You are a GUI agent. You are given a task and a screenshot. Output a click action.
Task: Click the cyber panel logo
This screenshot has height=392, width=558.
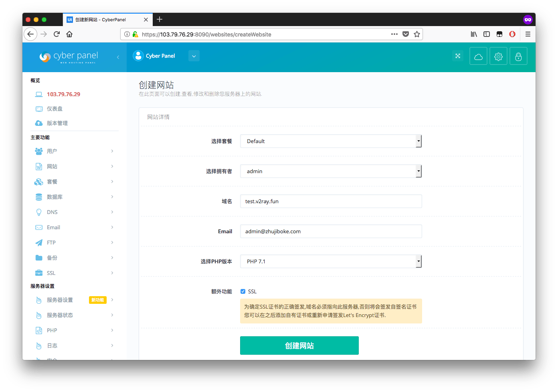(x=69, y=57)
